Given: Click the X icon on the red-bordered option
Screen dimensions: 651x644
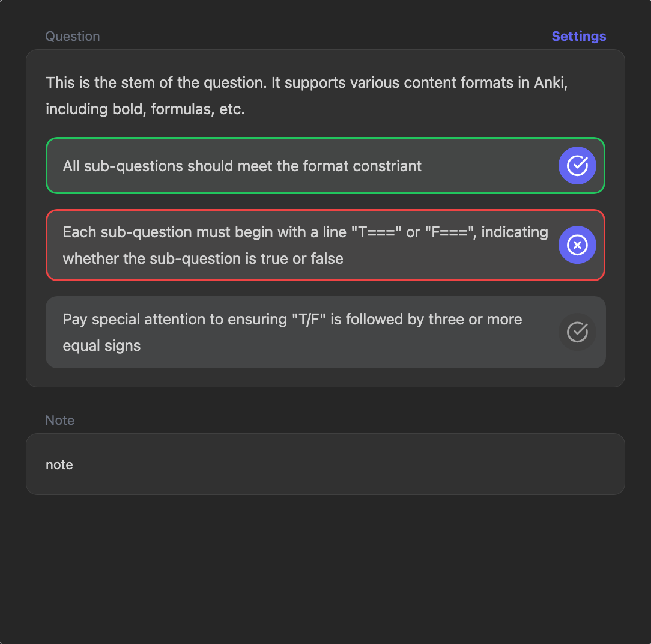Looking at the screenshot, I should pyautogui.click(x=577, y=245).
